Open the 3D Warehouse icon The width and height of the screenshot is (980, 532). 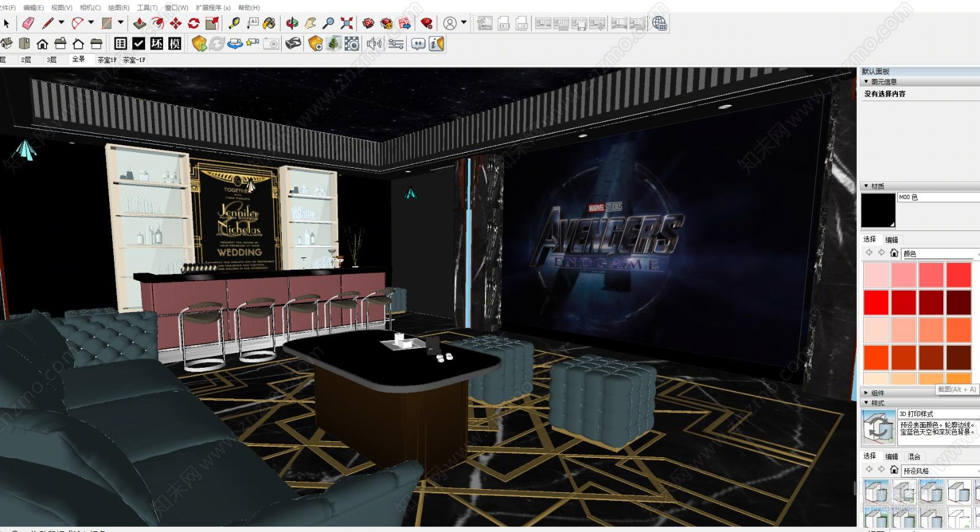pyautogui.click(x=369, y=23)
